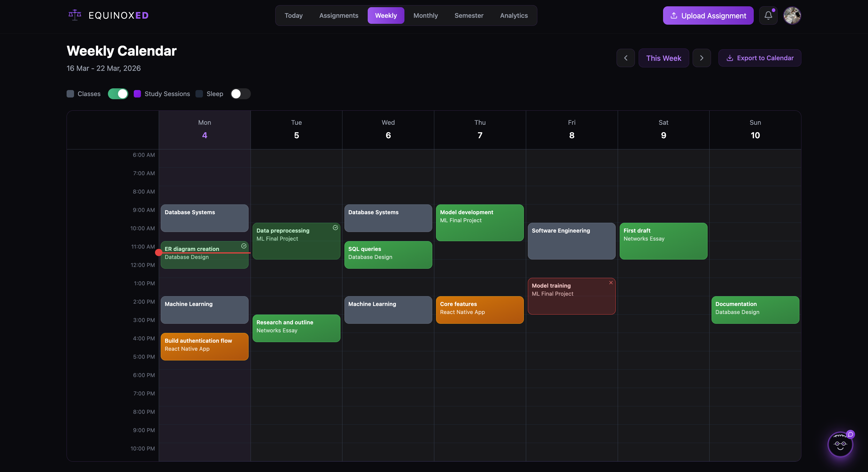Screen dimensions: 868x472
Task: Click the notification bell icon
Action: tap(768, 15)
